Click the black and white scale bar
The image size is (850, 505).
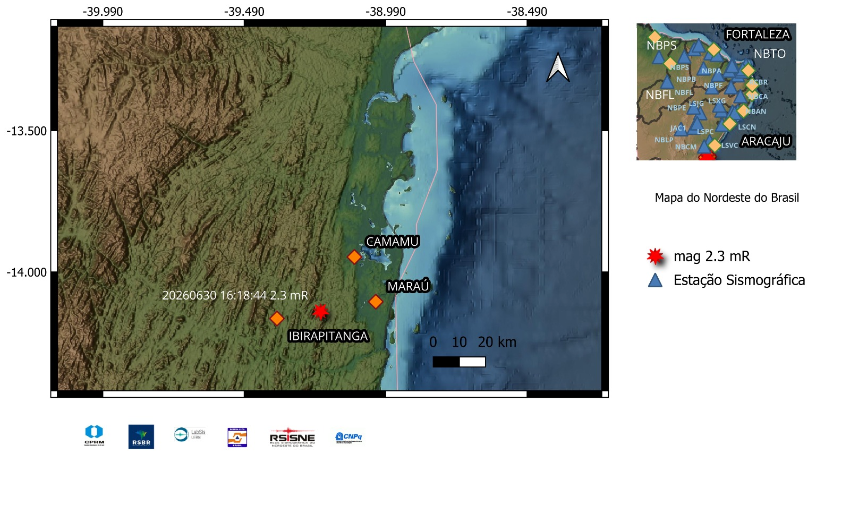click(459, 361)
